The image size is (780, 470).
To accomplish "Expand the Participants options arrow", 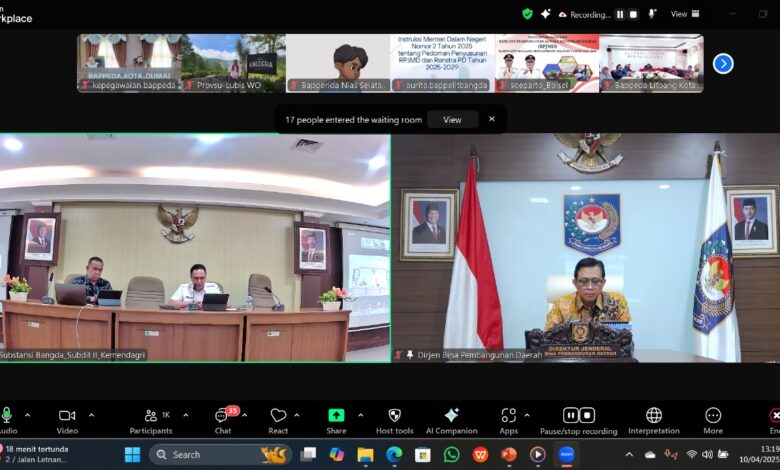I will [x=188, y=415].
